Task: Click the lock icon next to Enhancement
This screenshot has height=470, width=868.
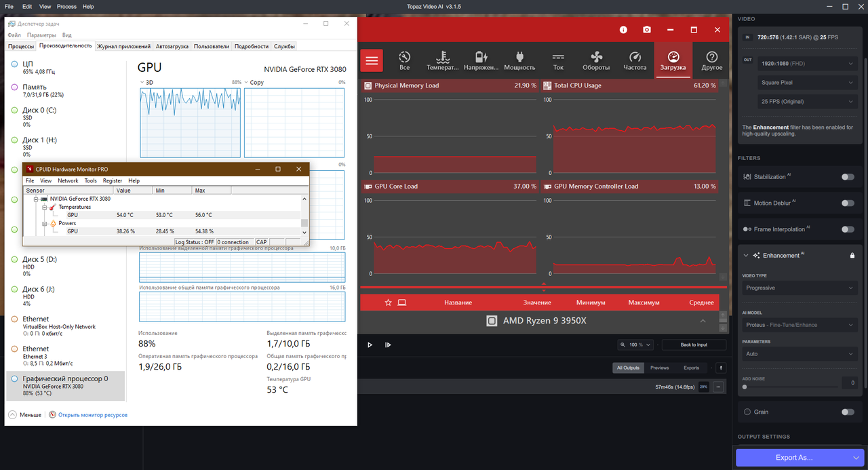Action: pyautogui.click(x=852, y=255)
